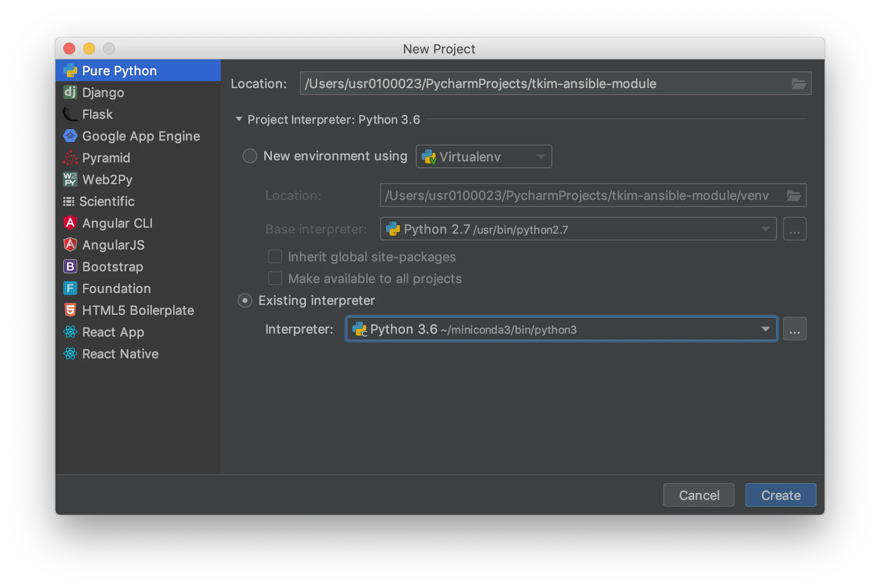This screenshot has width=880, height=588.
Task: Click the Cancel button
Action: (698, 495)
